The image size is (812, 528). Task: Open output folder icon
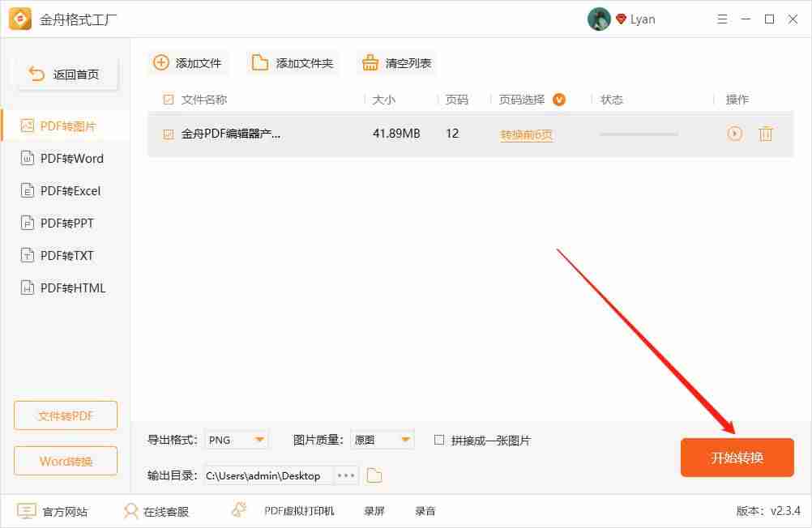[x=374, y=475]
